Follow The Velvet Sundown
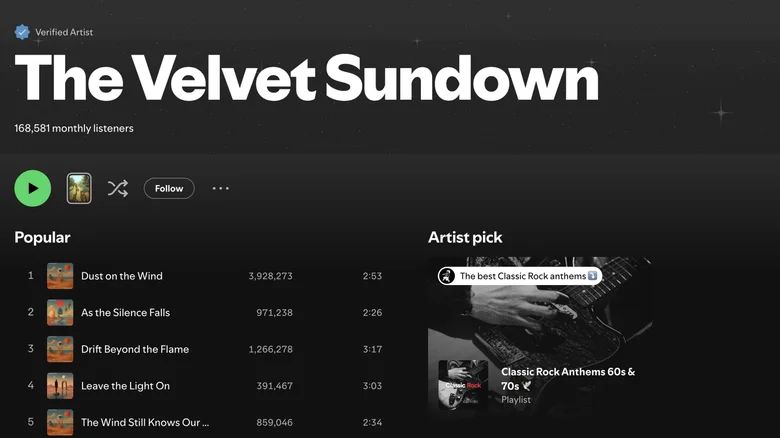Image resolution: width=780 pixels, height=438 pixels. [x=169, y=188]
